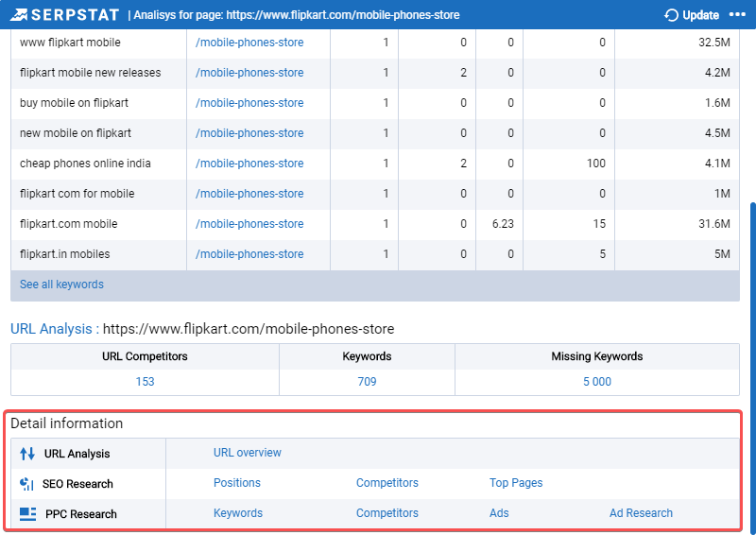The image size is (756, 535).
Task: Open PPC Research Keywords link
Action: click(238, 513)
